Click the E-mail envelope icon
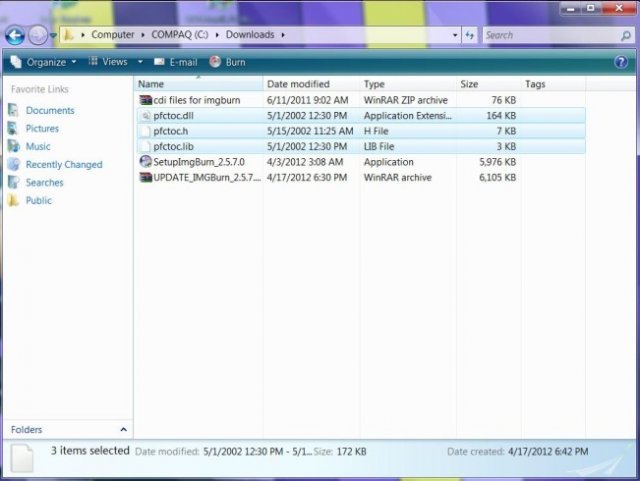Image resolution: width=640 pixels, height=481 pixels. [x=159, y=62]
